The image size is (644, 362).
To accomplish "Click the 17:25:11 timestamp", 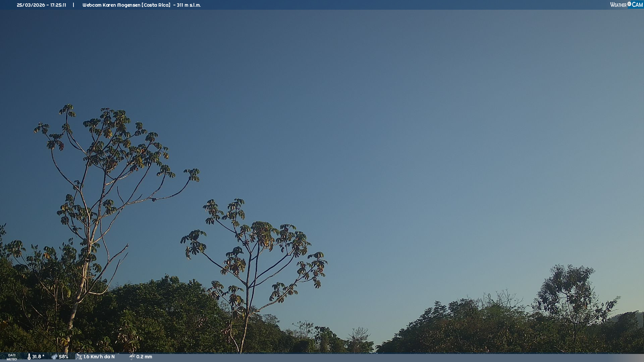I will coord(58,5).
